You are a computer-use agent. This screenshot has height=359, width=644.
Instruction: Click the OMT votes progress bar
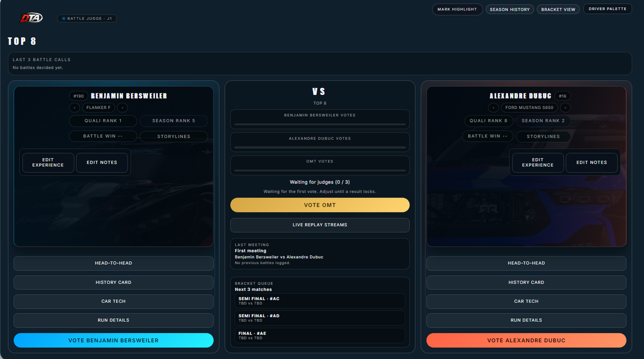(320, 170)
